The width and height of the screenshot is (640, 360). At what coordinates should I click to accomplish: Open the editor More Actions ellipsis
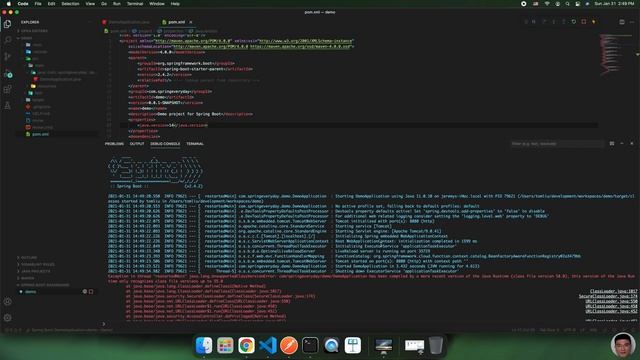(632, 22)
